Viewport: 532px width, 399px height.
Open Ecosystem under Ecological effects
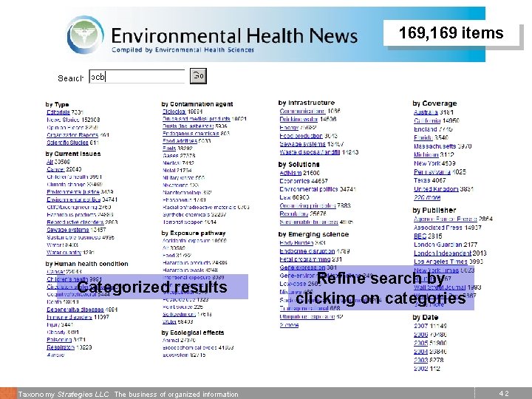coord(175,355)
